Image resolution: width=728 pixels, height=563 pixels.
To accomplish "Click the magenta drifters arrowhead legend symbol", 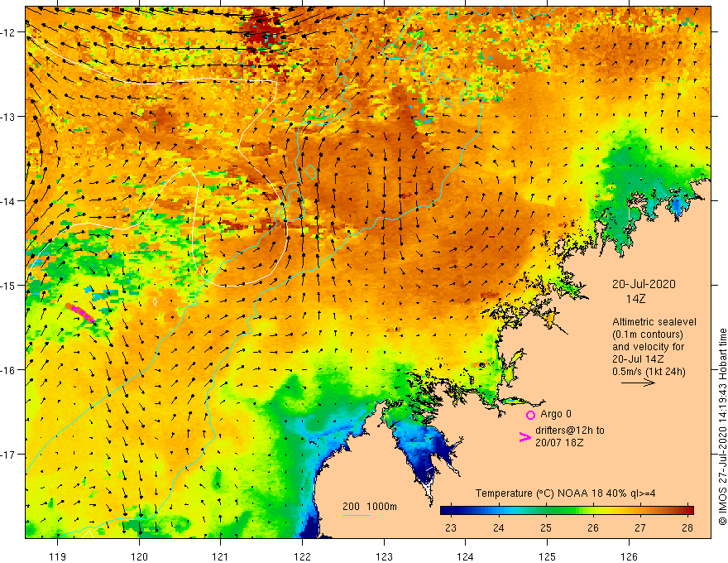I will point(524,437).
